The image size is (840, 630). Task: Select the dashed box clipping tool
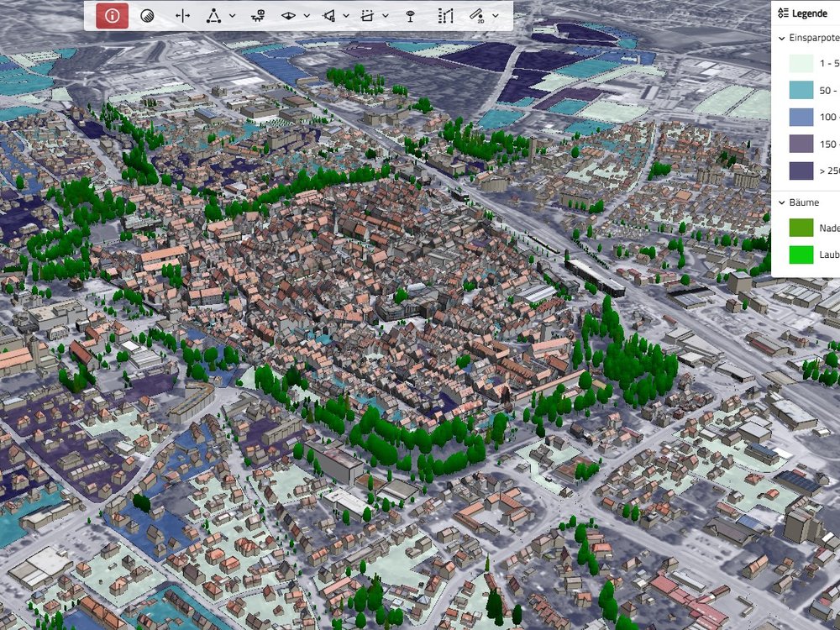[368, 15]
